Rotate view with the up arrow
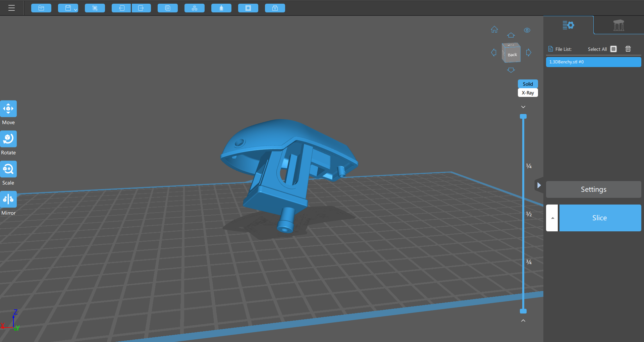Viewport: 644px width, 342px height. tap(511, 35)
